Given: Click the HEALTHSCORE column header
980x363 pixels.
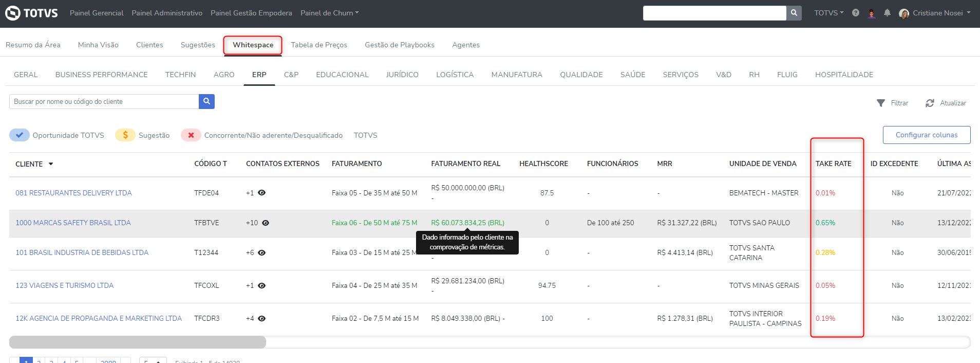Looking at the screenshot, I should pyautogui.click(x=543, y=164).
